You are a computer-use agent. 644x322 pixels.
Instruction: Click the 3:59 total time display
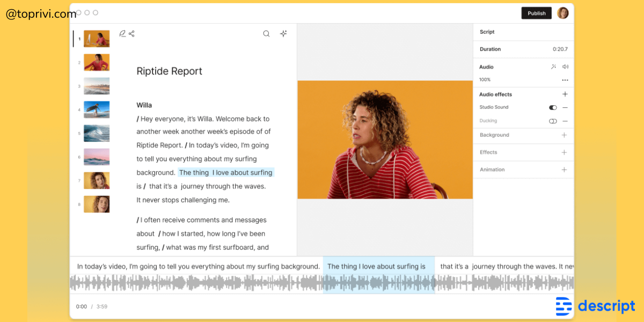coord(102,307)
